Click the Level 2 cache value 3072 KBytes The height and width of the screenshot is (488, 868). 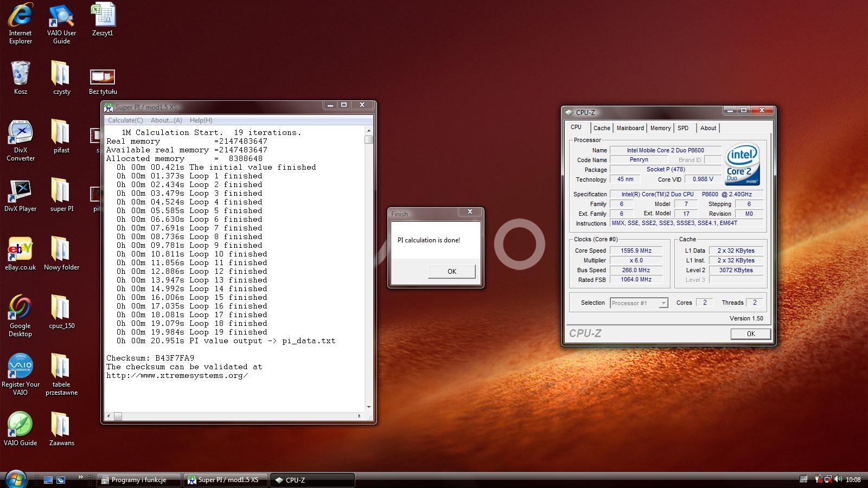click(x=736, y=270)
